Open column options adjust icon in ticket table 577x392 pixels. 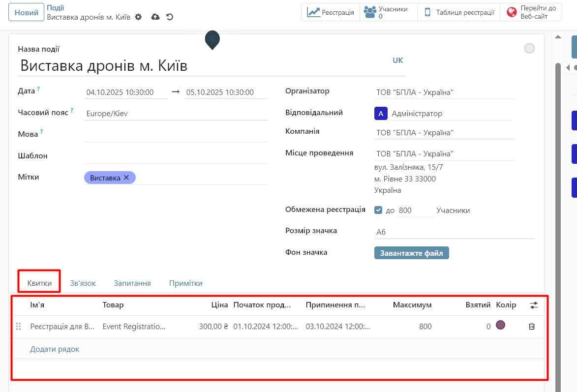(x=534, y=305)
